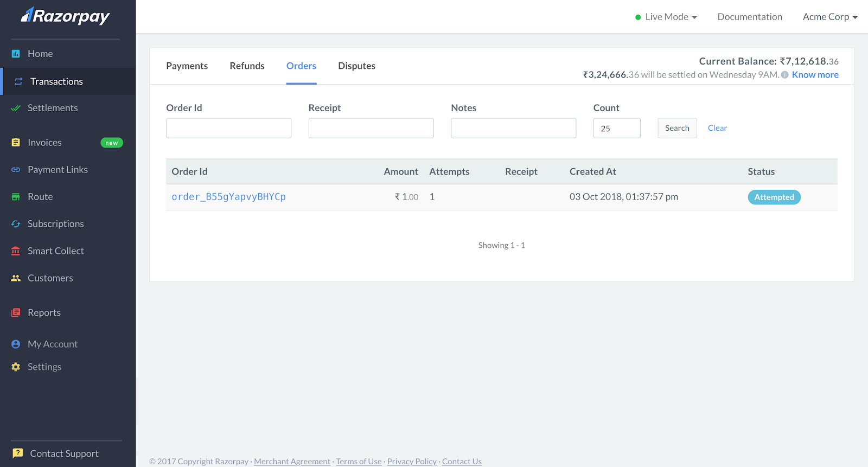Viewport: 868px width, 467px height.
Task: Click the Count field showing 25
Action: click(617, 128)
